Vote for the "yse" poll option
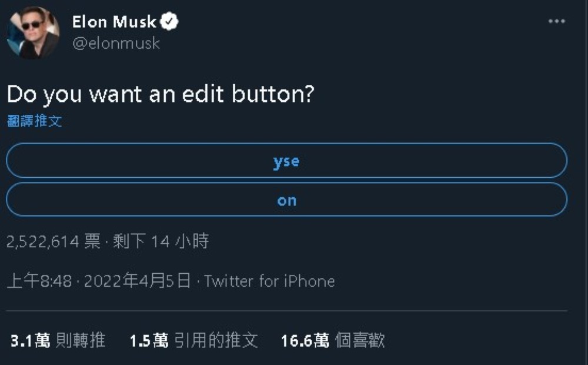This screenshot has height=365, width=588. tap(286, 161)
